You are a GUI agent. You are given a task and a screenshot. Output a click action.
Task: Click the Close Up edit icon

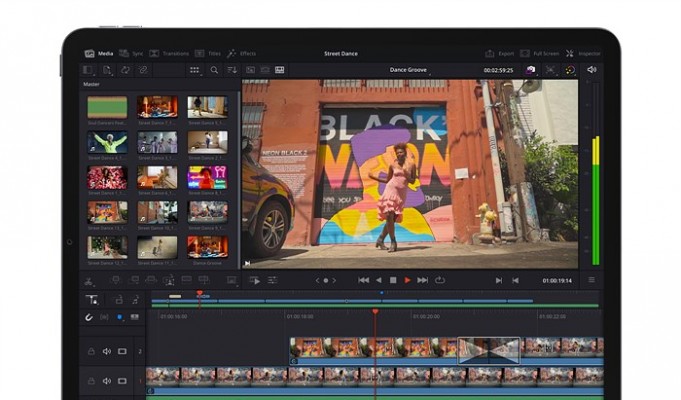tap(169, 280)
